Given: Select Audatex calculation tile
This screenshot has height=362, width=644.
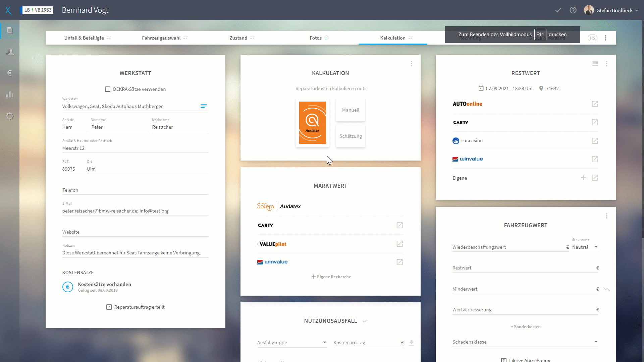Looking at the screenshot, I should (313, 123).
